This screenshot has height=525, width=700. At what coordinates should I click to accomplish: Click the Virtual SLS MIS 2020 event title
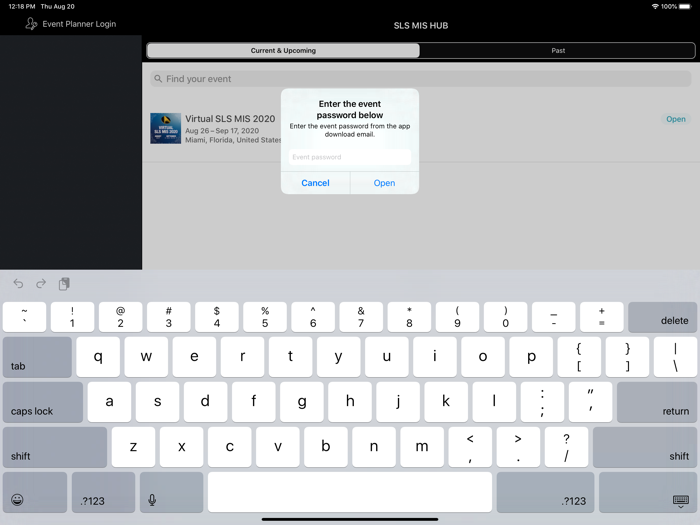[x=230, y=119]
